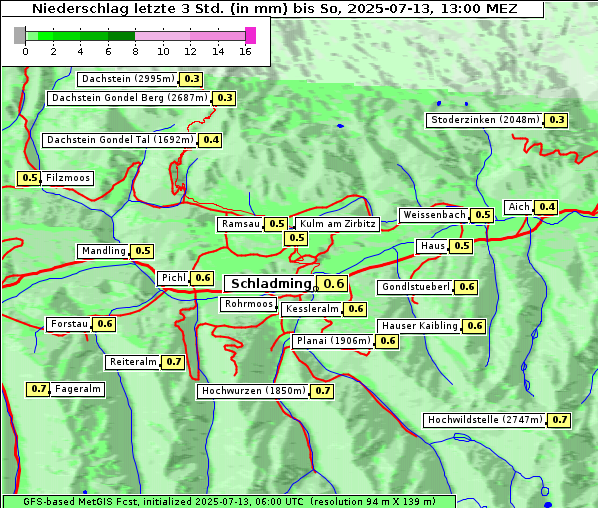Viewport: 598px width, 508px height.
Task: Select the Filzmoos label
Action: click(67, 178)
